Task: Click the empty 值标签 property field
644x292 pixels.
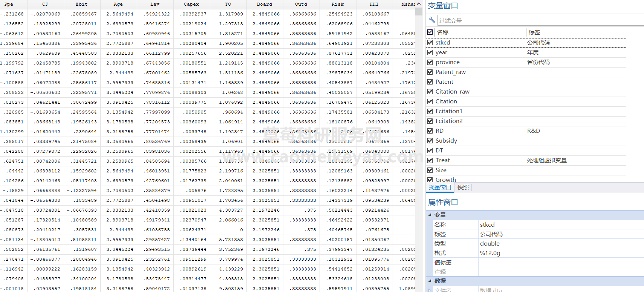Action: pyautogui.click(x=561, y=262)
